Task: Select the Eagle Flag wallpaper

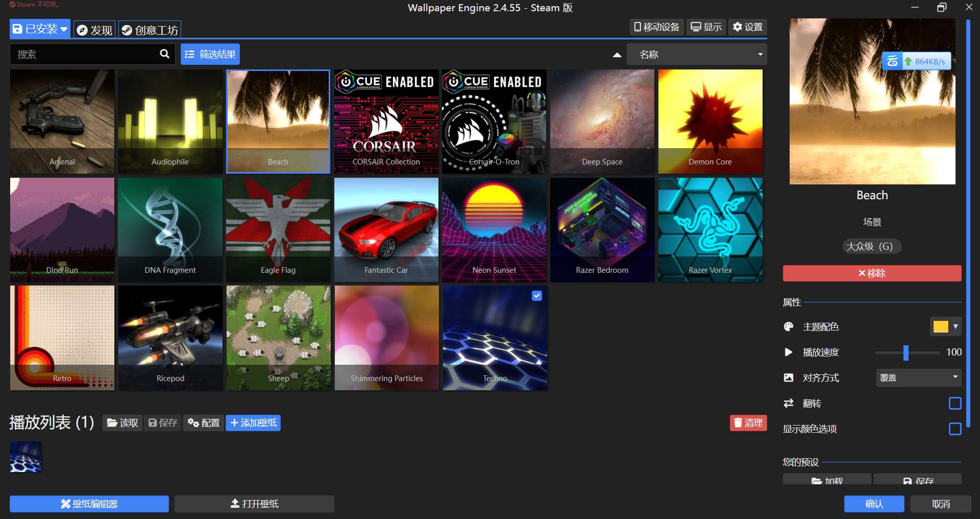Action: [x=278, y=230]
